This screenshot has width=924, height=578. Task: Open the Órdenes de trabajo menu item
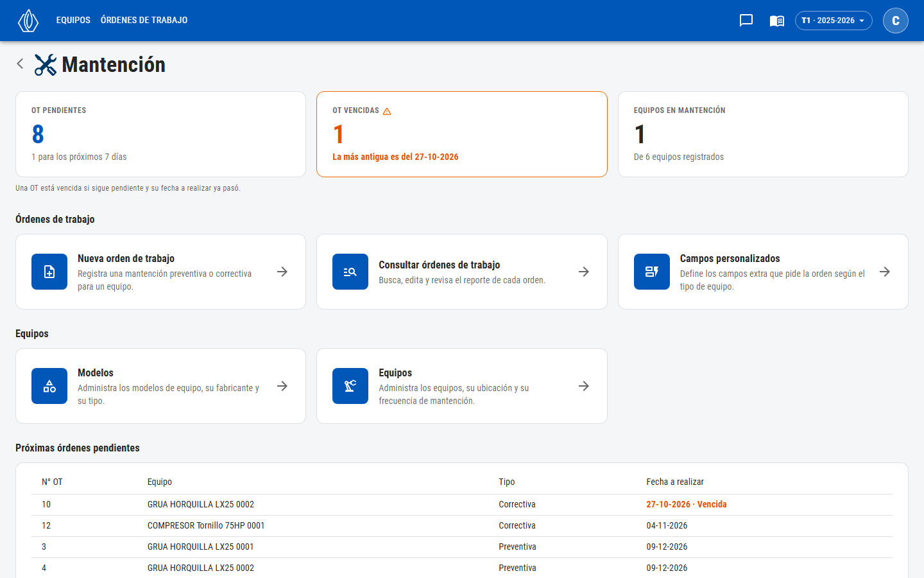click(x=144, y=21)
